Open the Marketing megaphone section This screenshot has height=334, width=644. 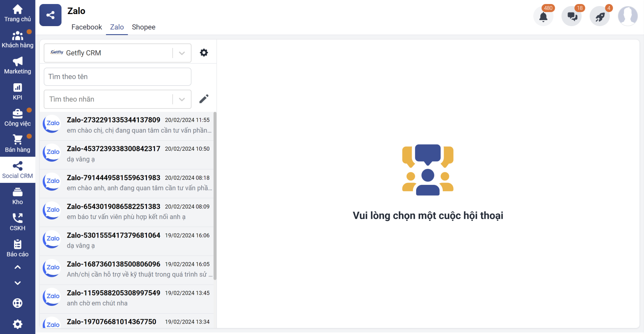click(x=17, y=66)
